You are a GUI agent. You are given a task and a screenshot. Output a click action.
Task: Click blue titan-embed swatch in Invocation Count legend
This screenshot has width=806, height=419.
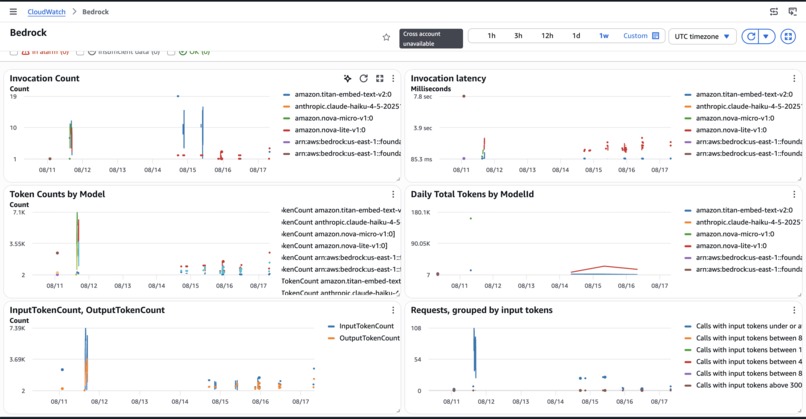pyautogui.click(x=286, y=95)
